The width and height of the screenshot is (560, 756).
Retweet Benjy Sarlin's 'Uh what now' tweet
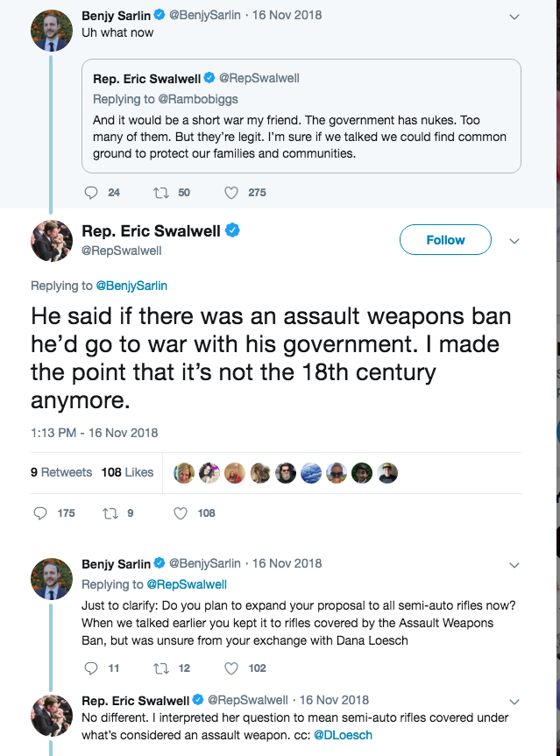tap(160, 192)
